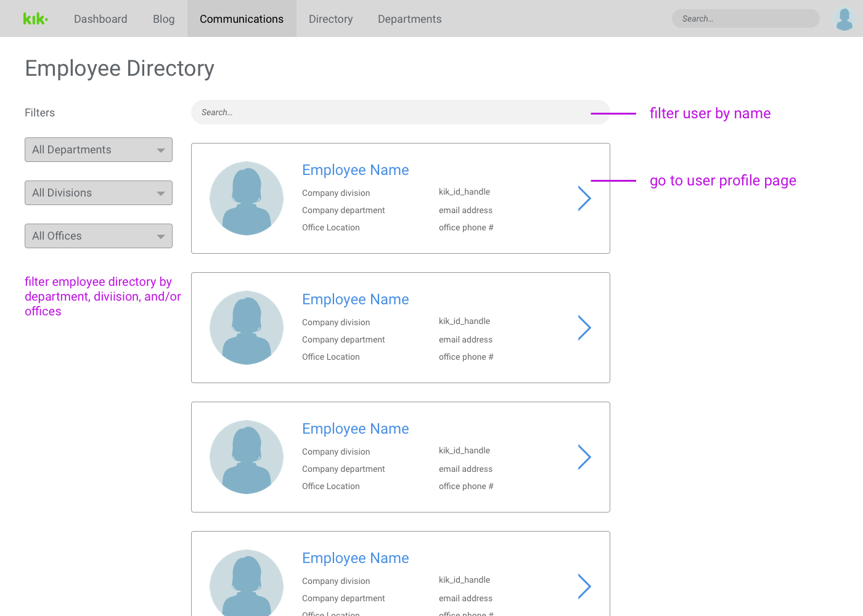This screenshot has width=863, height=616.
Task: Click second card's office phone #
Action: tap(466, 357)
